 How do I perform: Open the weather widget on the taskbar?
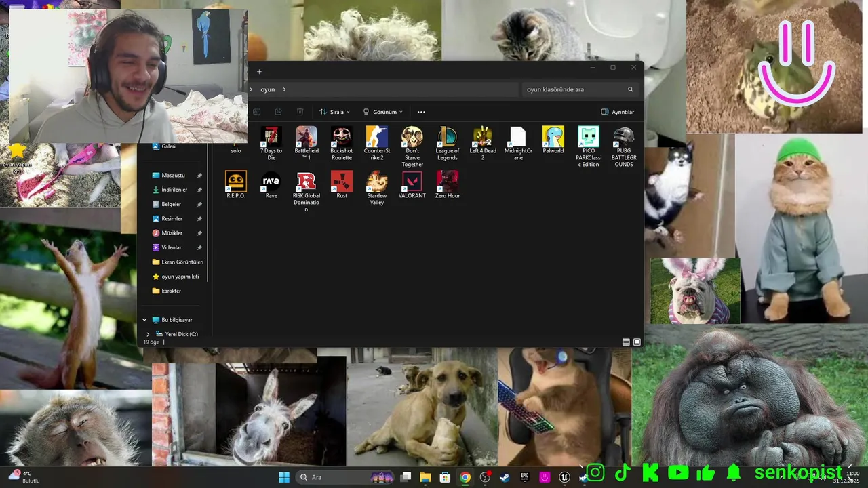coord(24,477)
